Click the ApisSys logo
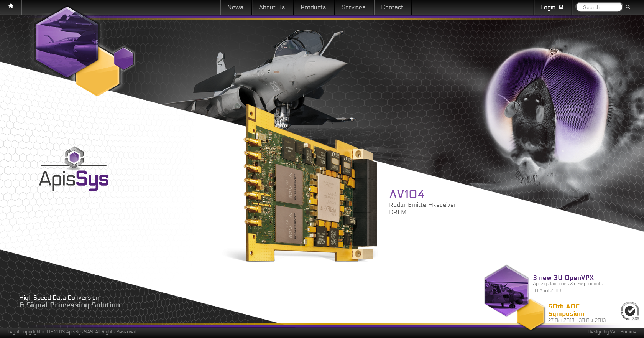Viewport: 644px width, 338px height. click(x=74, y=168)
